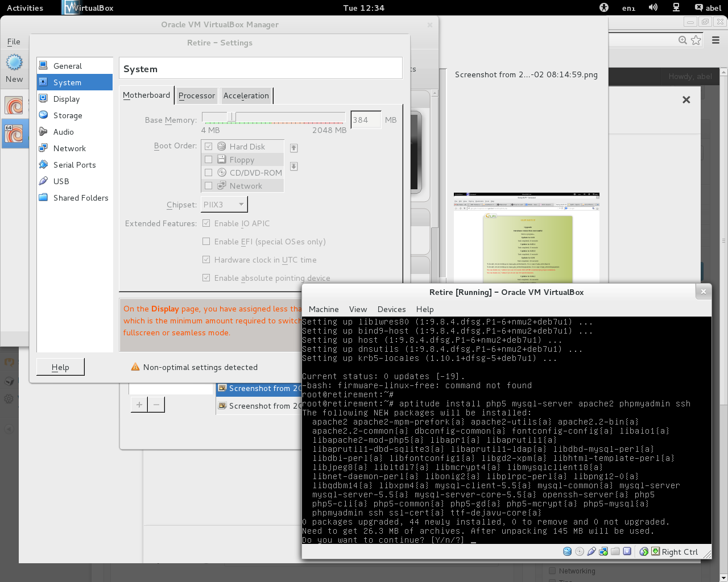Image resolution: width=728 pixels, height=582 pixels.
Task: Open Help menu in running VM window
Action: pos(425,309)
